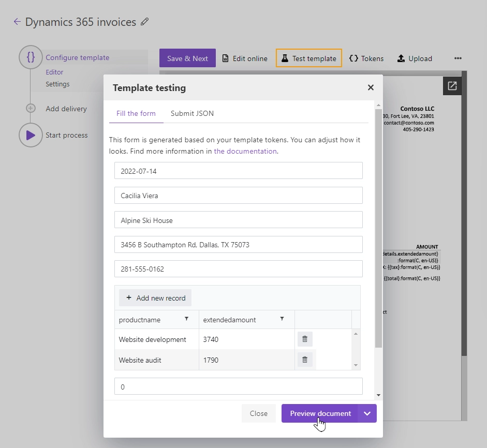Click the template preview vertical scrollbar
This screenshot has height=448, width=487.
pyautogui.click(x=464, y=214)
